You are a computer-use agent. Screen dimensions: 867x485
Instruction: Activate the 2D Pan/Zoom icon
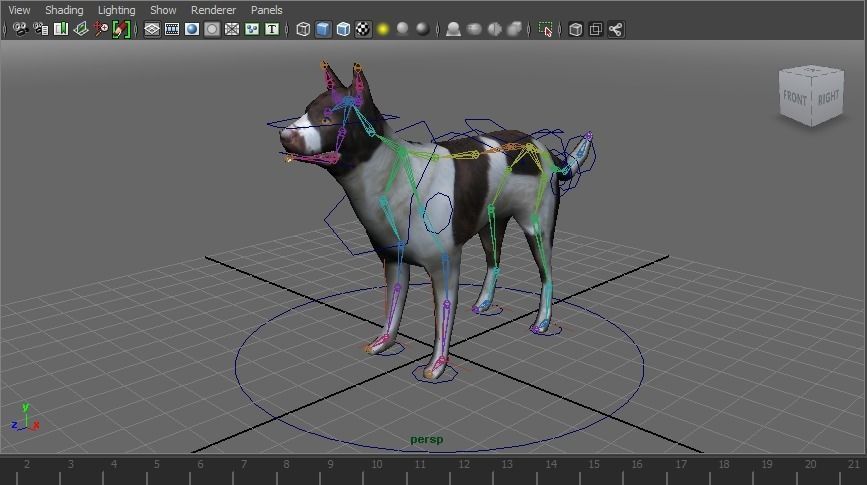101,29
